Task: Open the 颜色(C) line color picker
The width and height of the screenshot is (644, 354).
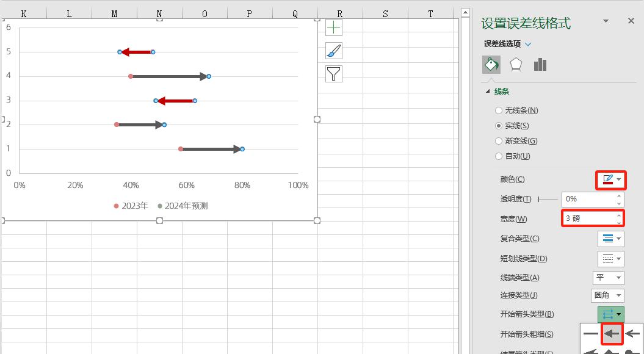Action: click(611, 180)
